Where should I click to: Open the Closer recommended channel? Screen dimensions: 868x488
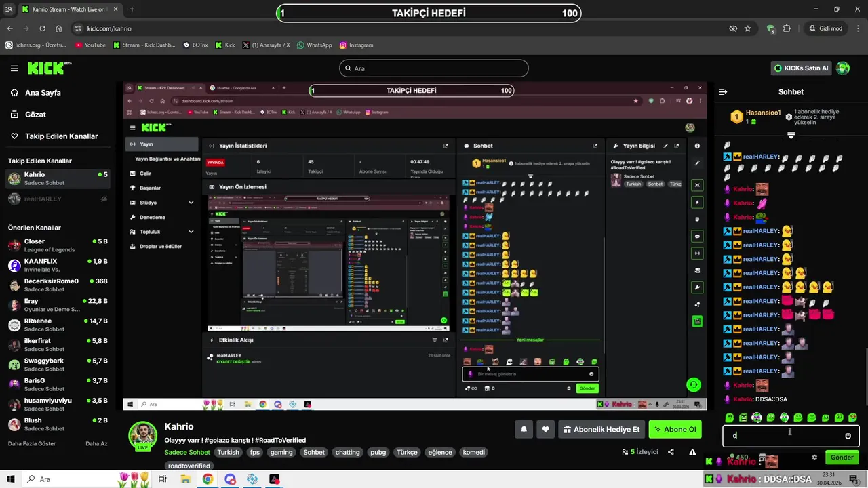57,245
